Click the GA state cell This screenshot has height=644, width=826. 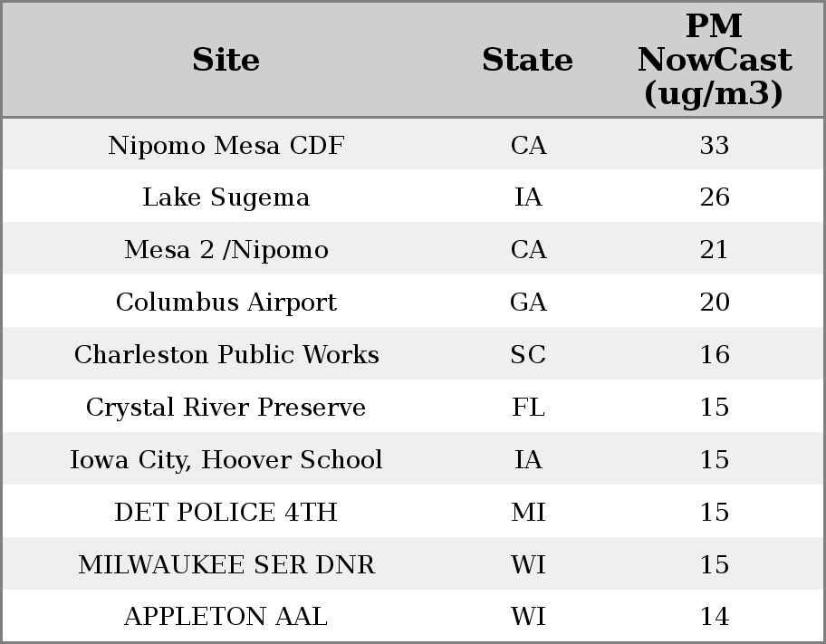click(528, 303)
